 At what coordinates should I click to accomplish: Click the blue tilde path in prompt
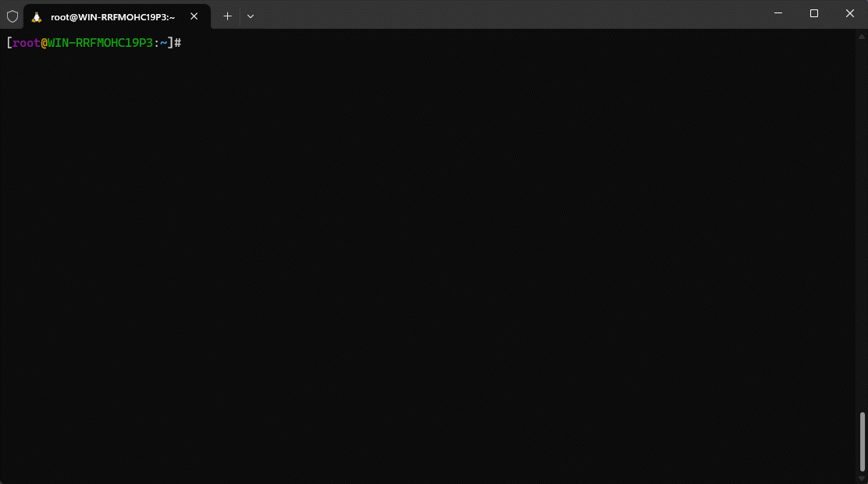(x=164, y=43)
